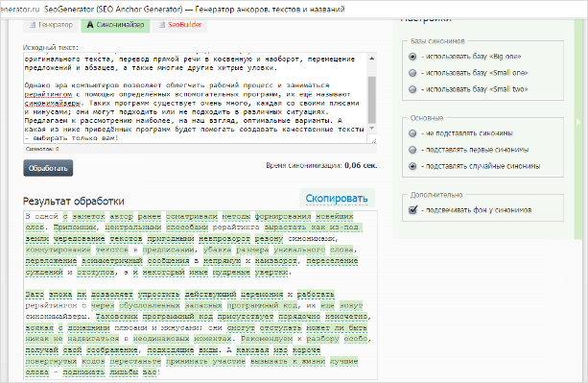The image size is (588, 383).
Task: Click the source text scrollbar thumb
Action: coord(371,100)
